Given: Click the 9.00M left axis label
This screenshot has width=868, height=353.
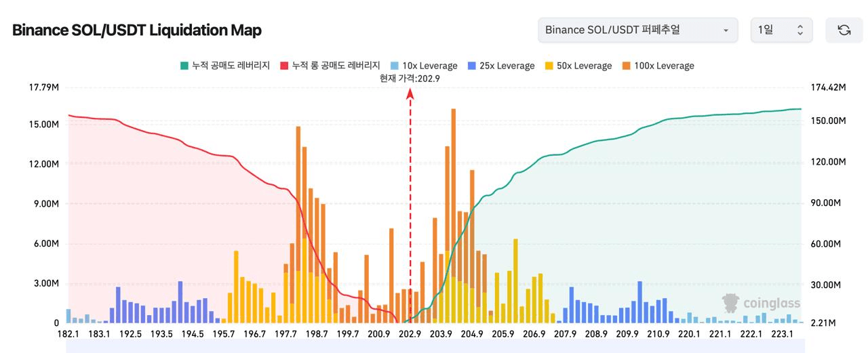Looking at the screenshot, I should click(47, 204).
